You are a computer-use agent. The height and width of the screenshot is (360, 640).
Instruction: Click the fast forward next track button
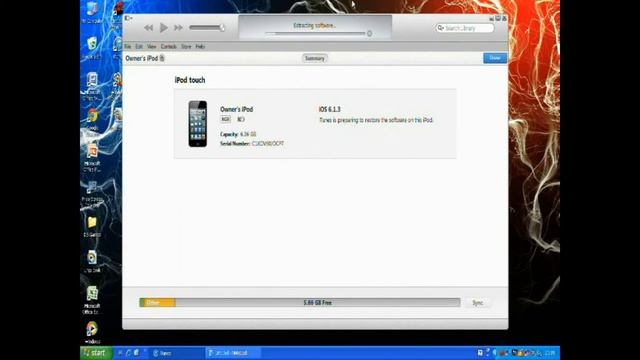coord(178,28)
